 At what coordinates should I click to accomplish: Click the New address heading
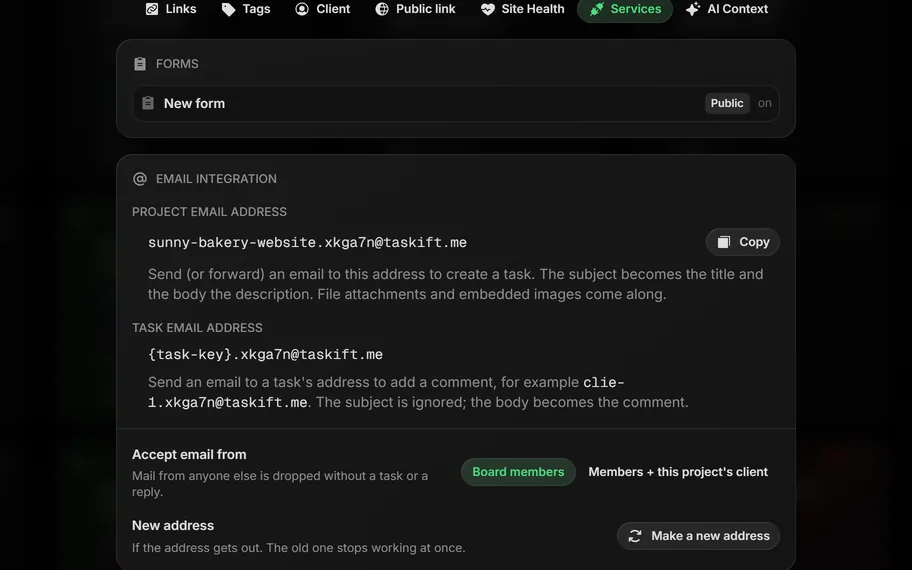[173, 525]
